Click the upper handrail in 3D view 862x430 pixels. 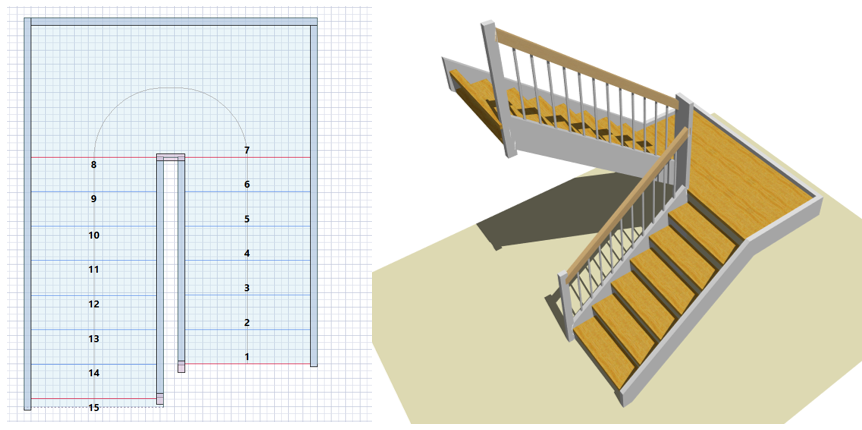[587, 67]
